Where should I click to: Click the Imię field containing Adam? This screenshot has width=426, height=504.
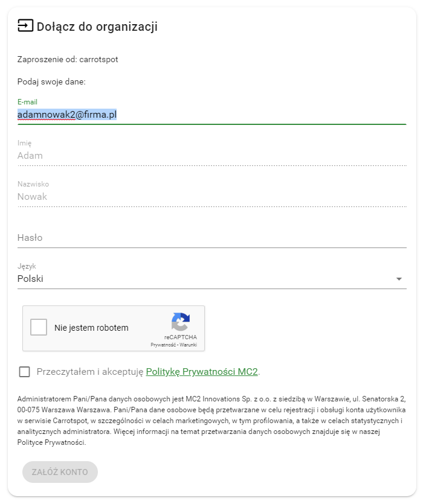(x=211, y=156)
